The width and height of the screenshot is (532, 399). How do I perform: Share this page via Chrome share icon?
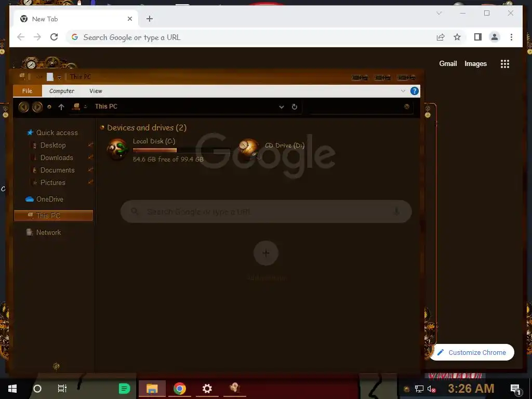tap(441, 37)
